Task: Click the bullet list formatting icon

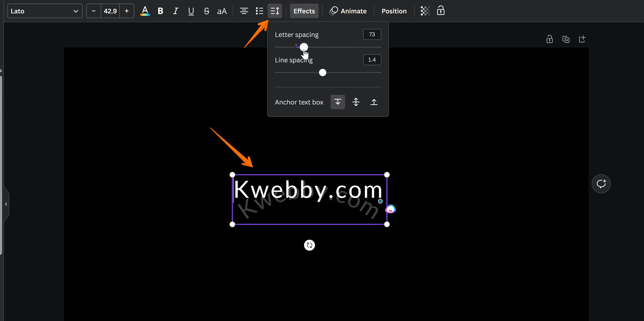Action: [x=260, y=11]
